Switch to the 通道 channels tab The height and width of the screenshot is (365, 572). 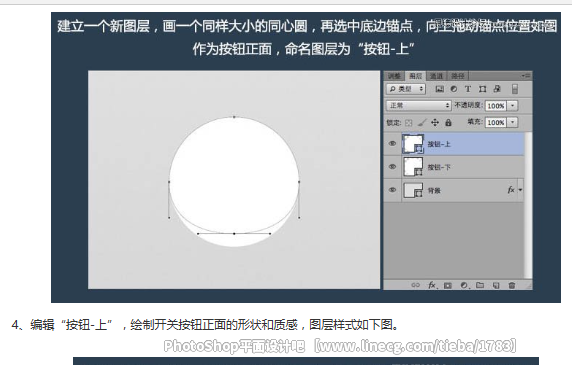[x=436, y=76]
